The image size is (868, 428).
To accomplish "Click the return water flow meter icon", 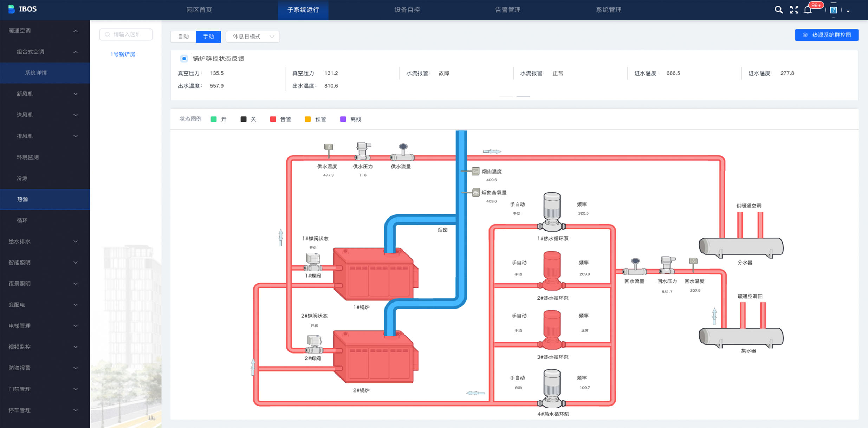I will (635, 267).
